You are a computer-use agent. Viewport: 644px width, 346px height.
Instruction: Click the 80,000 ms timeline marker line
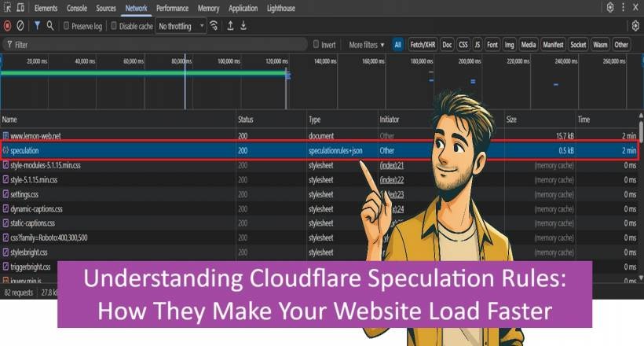point(185,82)
